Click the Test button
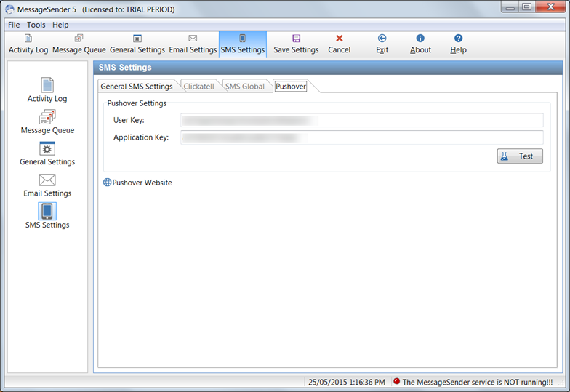 coord(520,156)
